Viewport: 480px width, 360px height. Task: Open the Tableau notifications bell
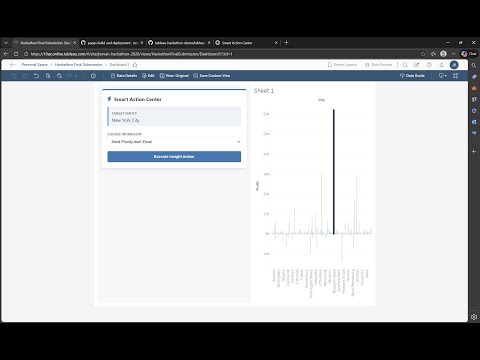pyautogui.click(x=442, y=65)
